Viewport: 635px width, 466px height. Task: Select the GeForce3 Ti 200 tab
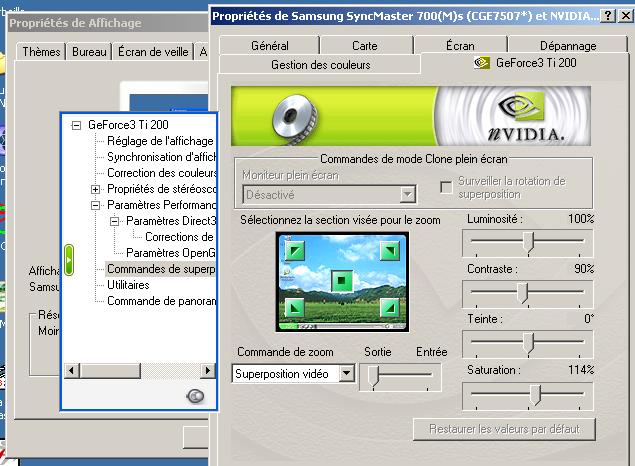[525, 63]
